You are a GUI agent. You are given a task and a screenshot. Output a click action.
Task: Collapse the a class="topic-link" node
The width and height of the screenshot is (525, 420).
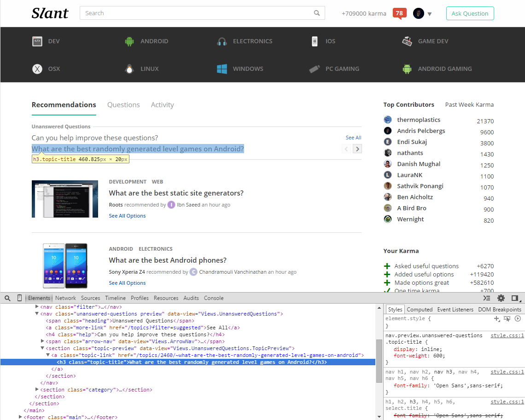(48, 355)
